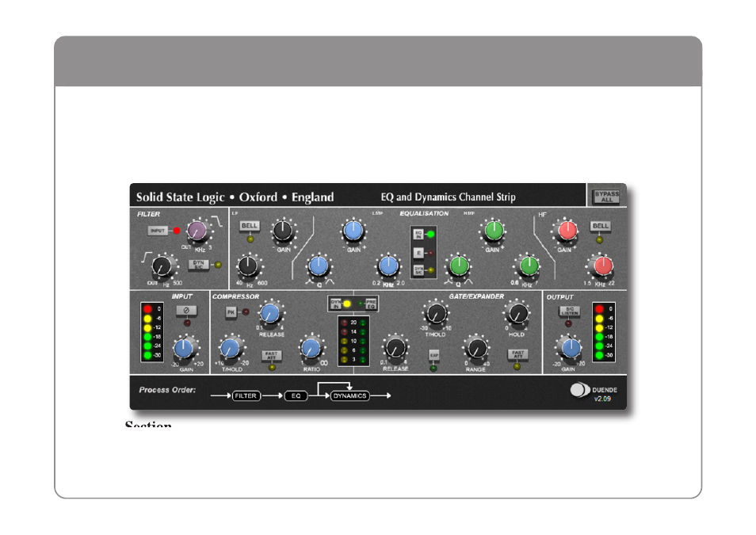This screenshot has height=535, width=756.
Task: Toggle the gate EXP switch
Action: (x=434, y=356)
